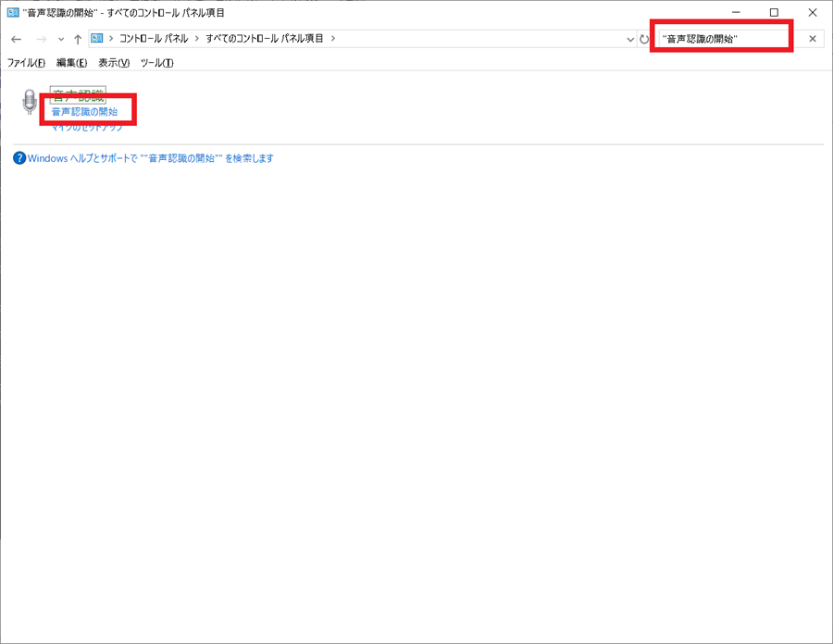Click the 音声認識の開始 link
Viewport: 833px width, 644px height.
click(84, 112)
